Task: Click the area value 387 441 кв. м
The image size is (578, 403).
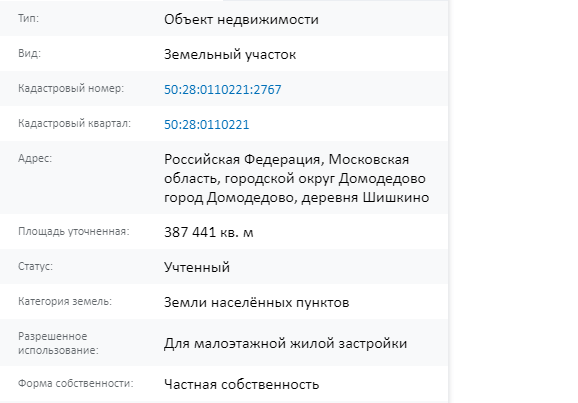Action: (x=209, y=232)
